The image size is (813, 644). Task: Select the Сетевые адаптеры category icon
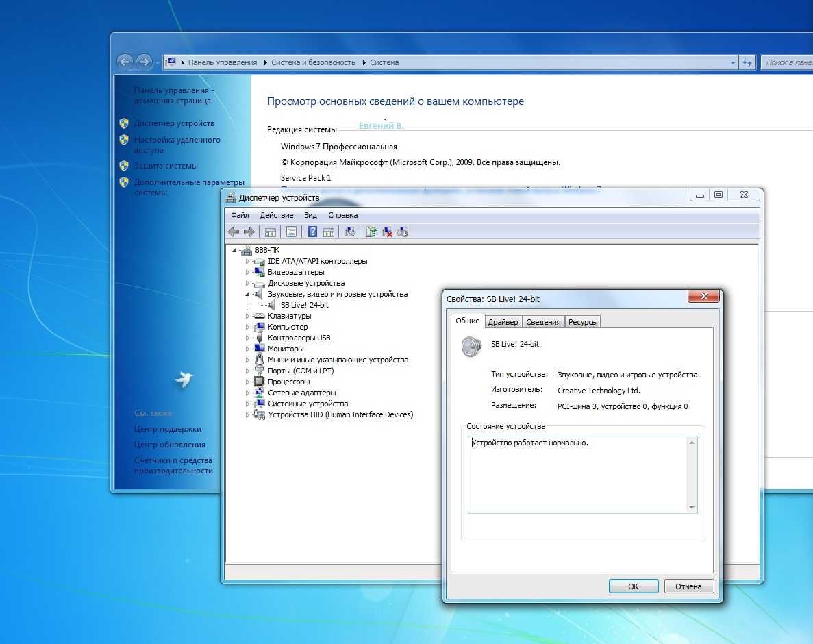tap(260, 393)
